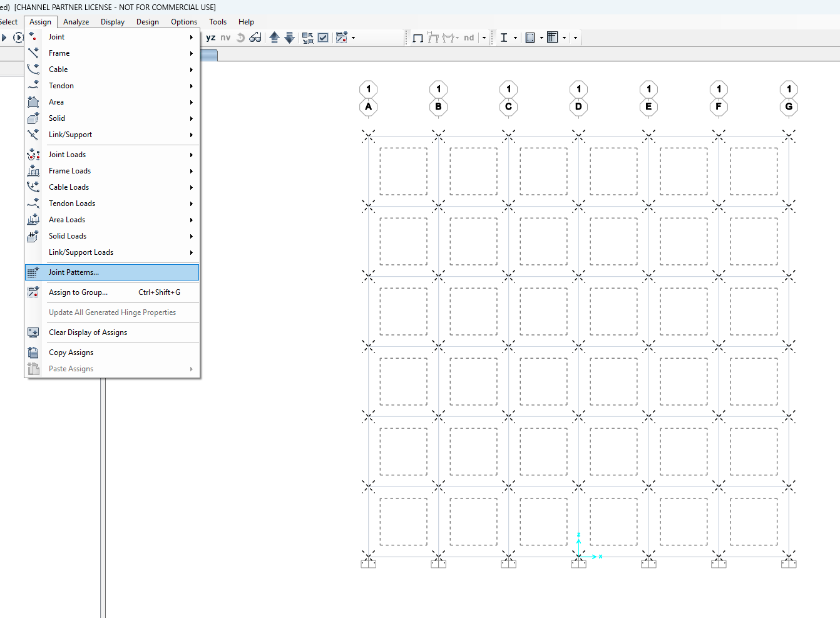Toggle perspective view glasses icon
This screenshot has width=840, height=618.
(x=255, y=38)
